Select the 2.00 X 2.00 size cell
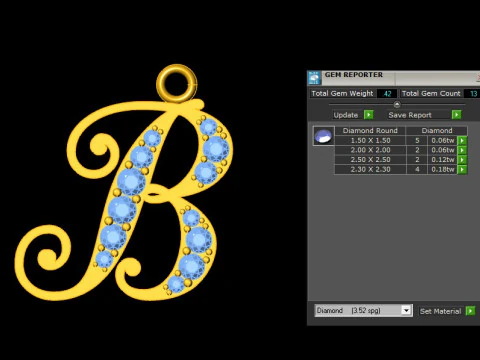 point(370,150)
